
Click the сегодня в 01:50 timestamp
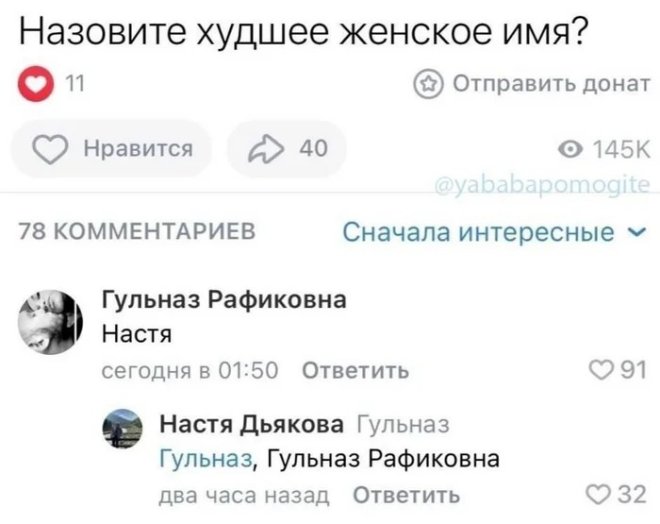coord(192,371)
